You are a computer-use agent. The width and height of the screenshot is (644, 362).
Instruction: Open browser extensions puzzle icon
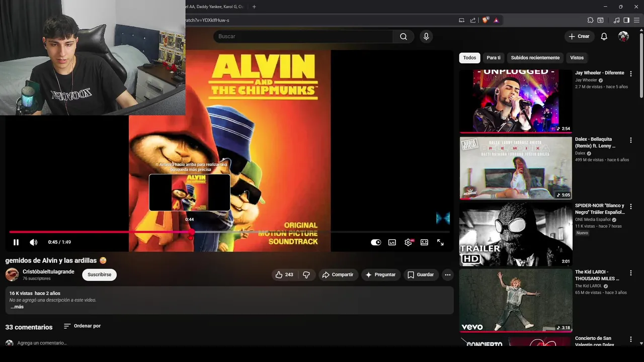(x=590, y=20)
